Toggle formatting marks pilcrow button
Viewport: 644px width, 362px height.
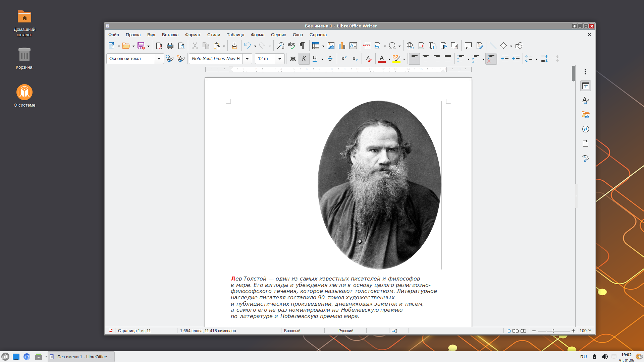pyautogui.click(x=302, y=46)
